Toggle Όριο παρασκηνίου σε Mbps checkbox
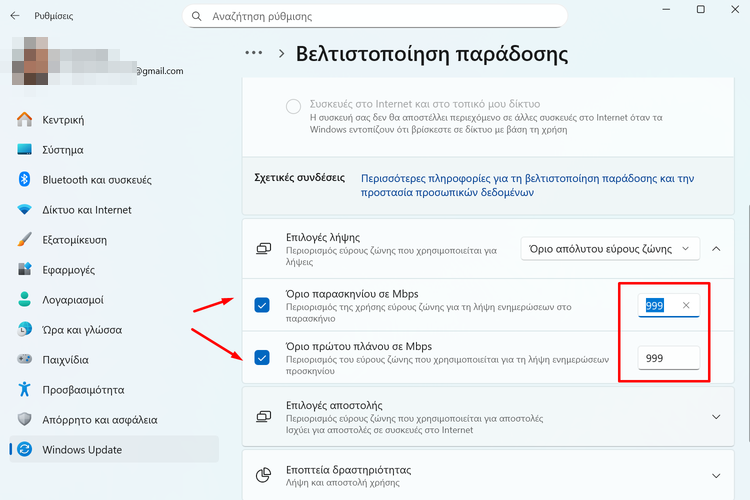The width and height of the screenshot is (750, 500). (x=262, y=305)
